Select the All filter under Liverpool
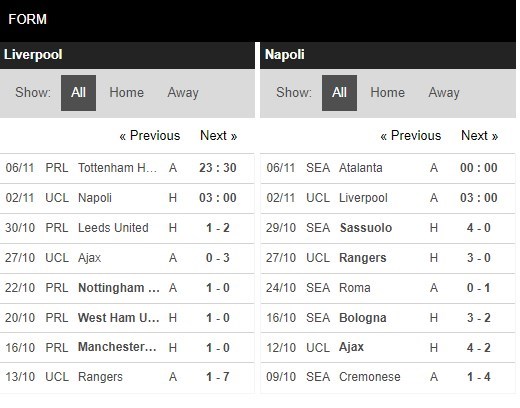520x408 pixels. click(x=78, y=93)
